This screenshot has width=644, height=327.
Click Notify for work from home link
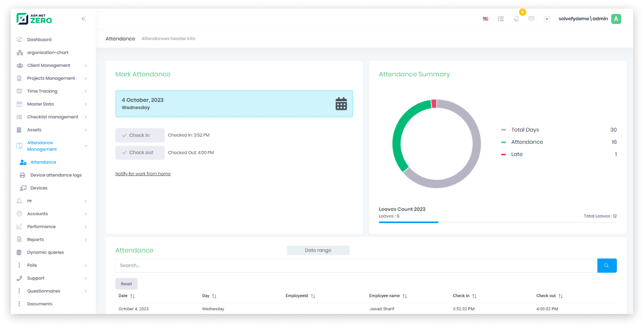coord(143,174)
